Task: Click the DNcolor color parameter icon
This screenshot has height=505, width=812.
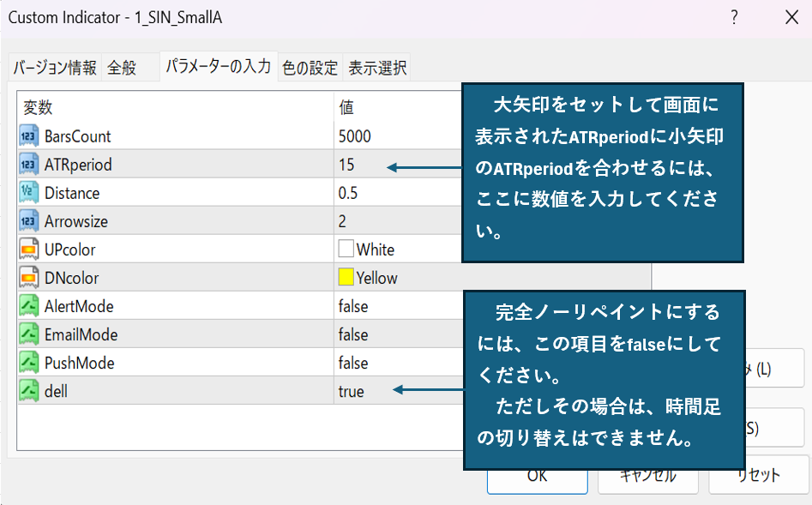Action: (x=29, y=278)
